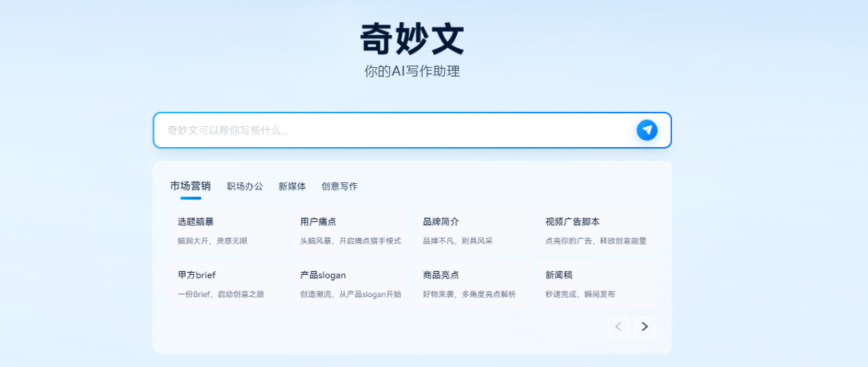Focus the 奇妙文可以帮你写些什么 input box

coord(412,130)
